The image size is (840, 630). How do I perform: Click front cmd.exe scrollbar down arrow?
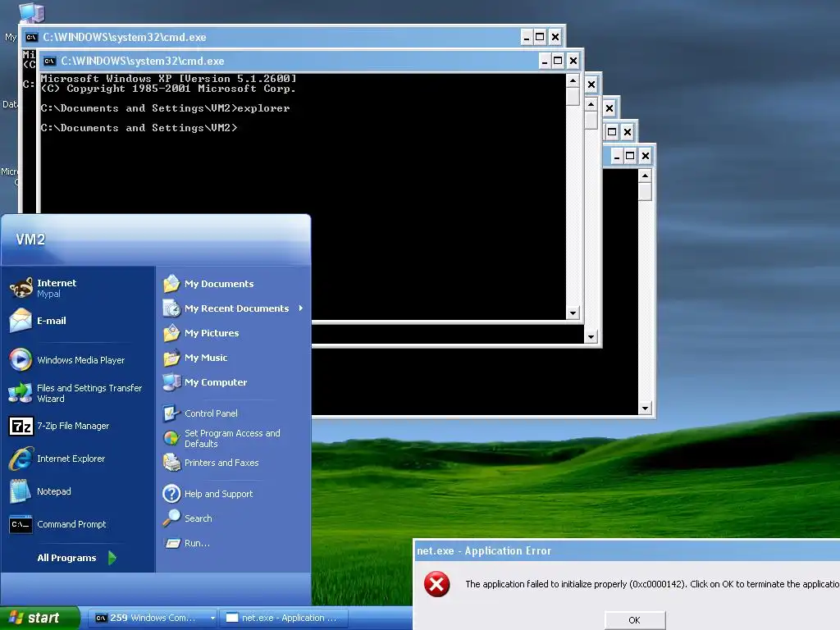[573, 313]
